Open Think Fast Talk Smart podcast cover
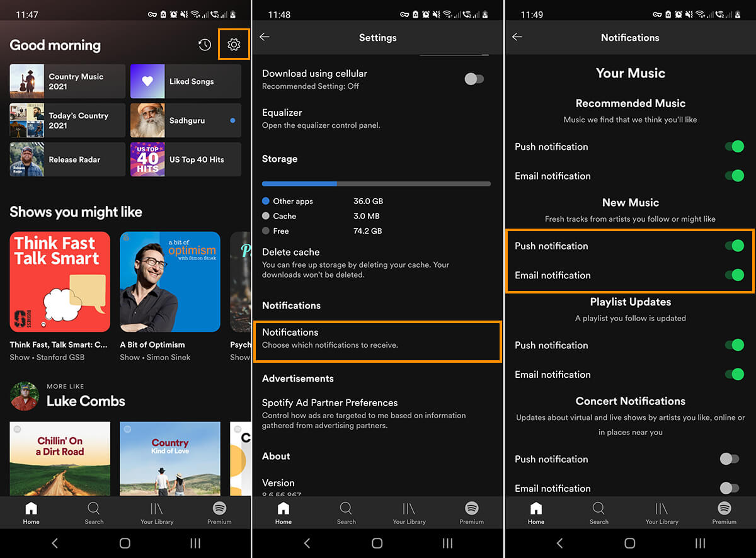756x558 pixels. [x=60, y=282]
